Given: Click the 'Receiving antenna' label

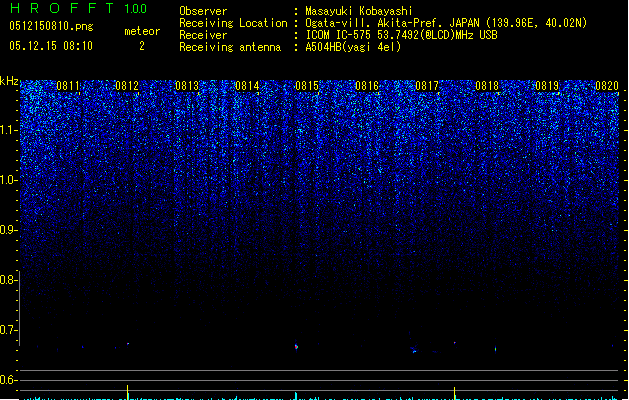Looking at the screenshot, I should [230, 47].
